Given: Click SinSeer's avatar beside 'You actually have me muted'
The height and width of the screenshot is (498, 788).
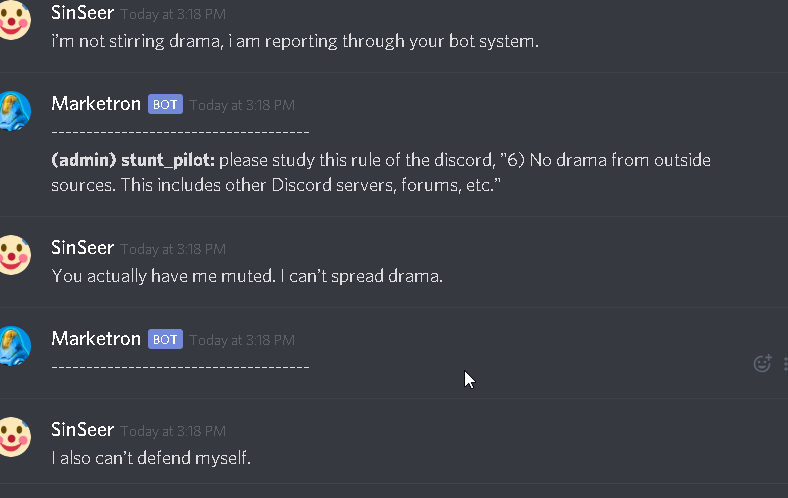Looking at the screenshot, I should 14,255.
